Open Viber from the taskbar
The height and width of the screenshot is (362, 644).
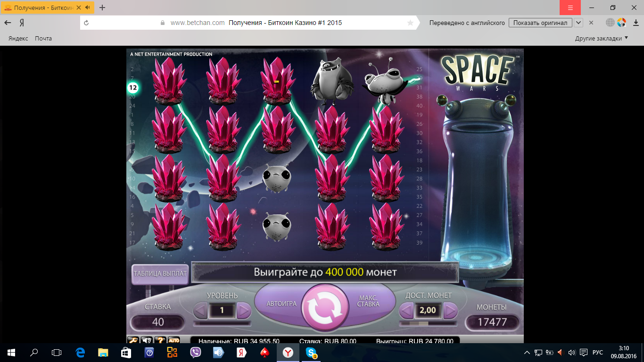pos(196,352)
